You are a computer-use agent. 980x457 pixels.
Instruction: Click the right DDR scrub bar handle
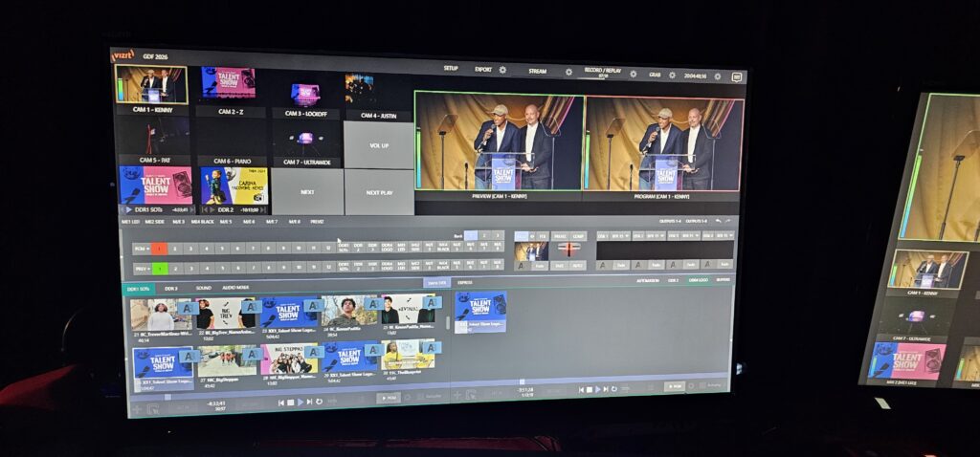[522, 381]
